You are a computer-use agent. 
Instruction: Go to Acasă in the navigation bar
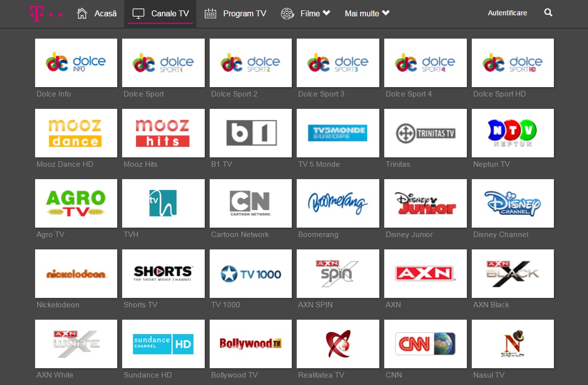pos(105,14)
